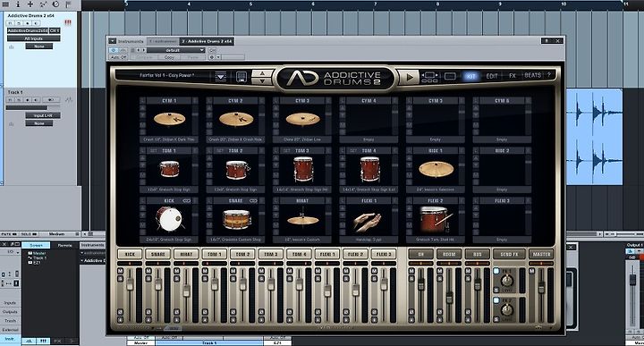Preview the FLEXI 2 tom shell hit
The height and width of the screenshot is (346, 644).
(436, 219)
